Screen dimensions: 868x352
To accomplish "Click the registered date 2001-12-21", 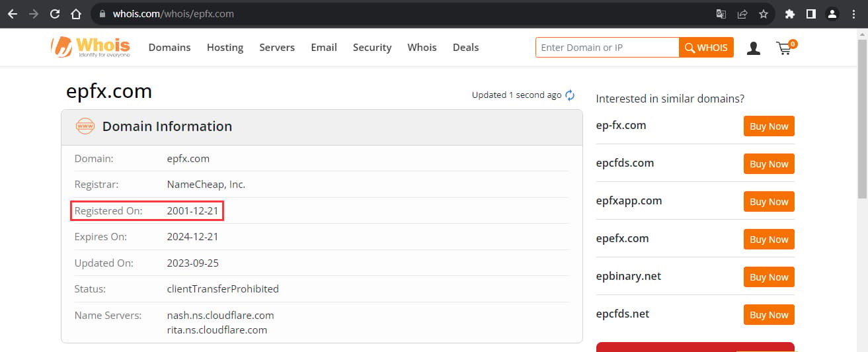I will [x=192, y=211].
